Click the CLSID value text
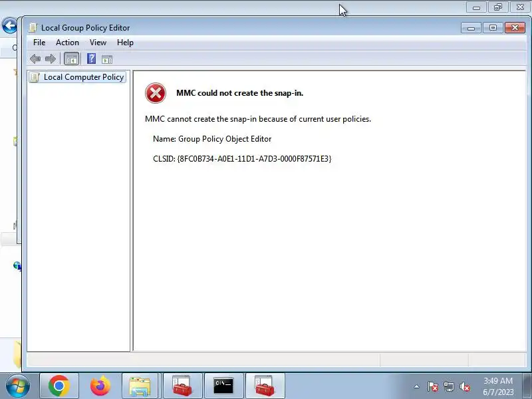 pos(254,158)
